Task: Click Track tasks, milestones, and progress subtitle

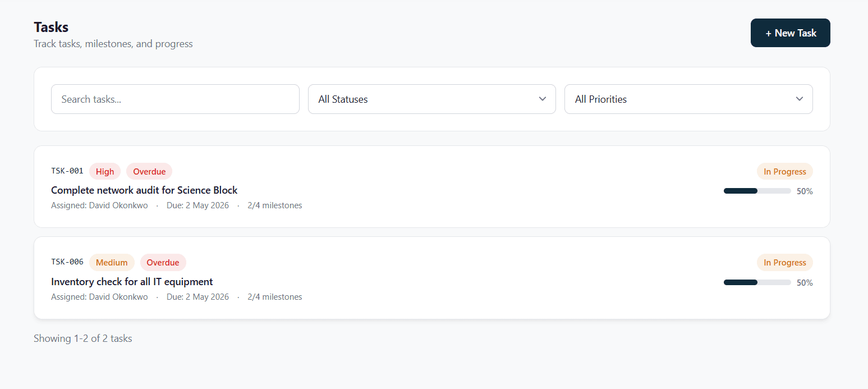Action: click(113, 44)
